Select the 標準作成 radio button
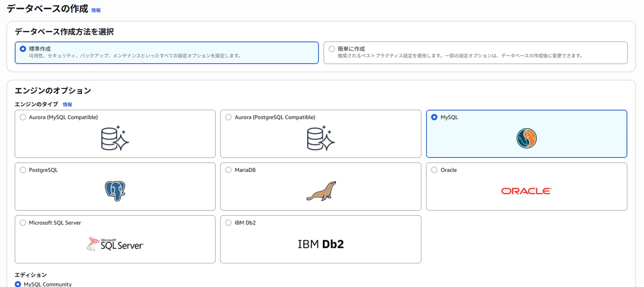Screen dimensions: 644x287 [23, 49]
